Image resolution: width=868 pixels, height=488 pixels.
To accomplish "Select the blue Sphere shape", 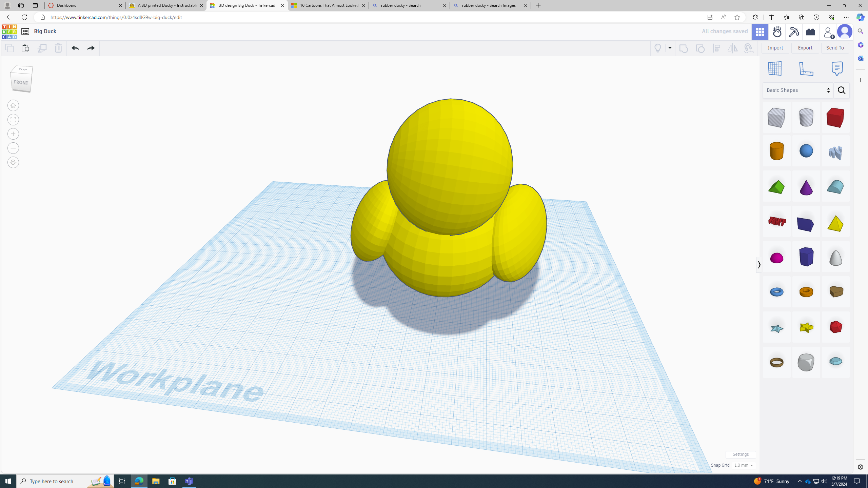I will (806, 151).
